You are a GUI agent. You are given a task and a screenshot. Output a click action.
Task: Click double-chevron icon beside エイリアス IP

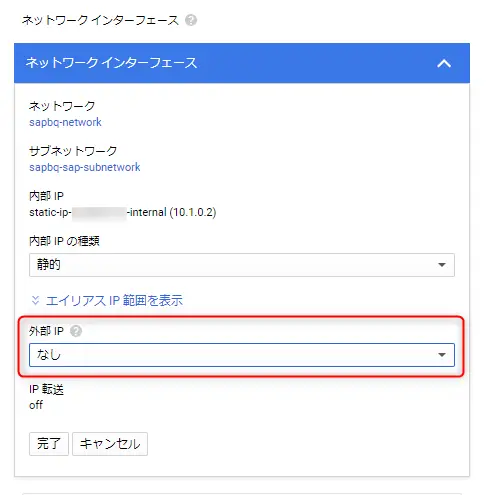pyautogui.click(x=35, y=300)
